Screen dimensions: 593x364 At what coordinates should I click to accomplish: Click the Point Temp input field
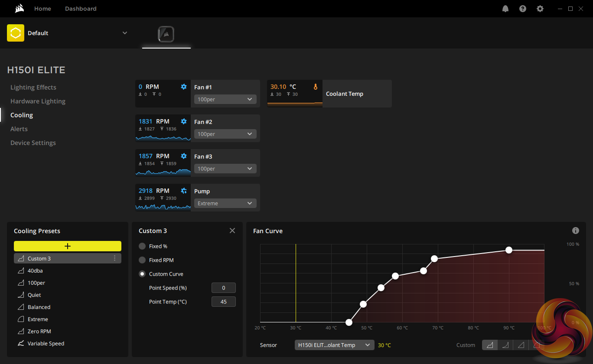pos(223,302)
